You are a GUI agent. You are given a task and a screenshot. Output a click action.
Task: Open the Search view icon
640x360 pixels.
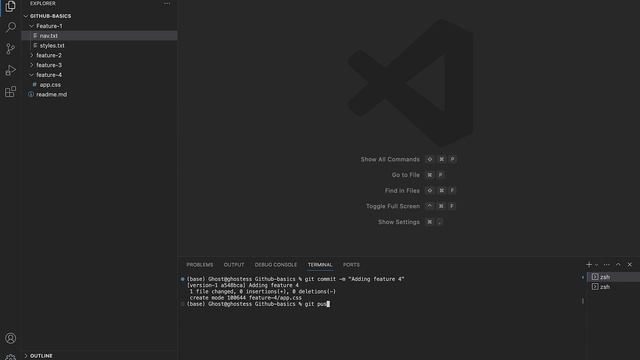pyautogui.click(x=10, y=27)
